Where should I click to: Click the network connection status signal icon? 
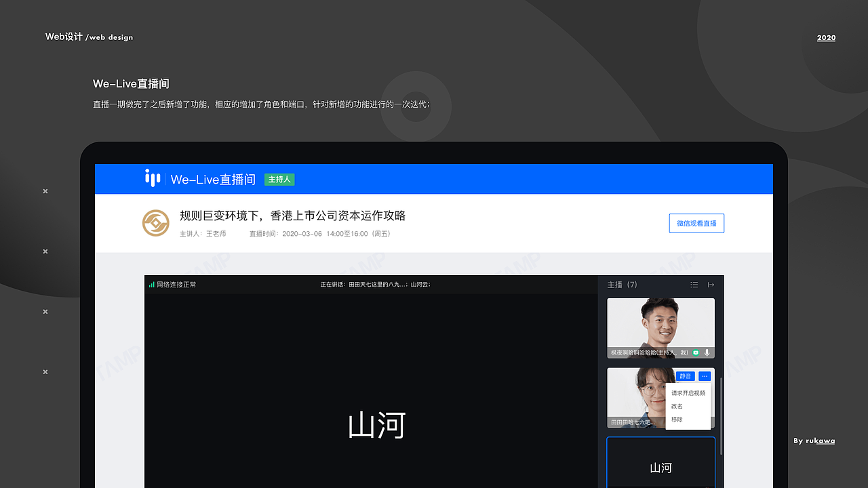[152, 284]
